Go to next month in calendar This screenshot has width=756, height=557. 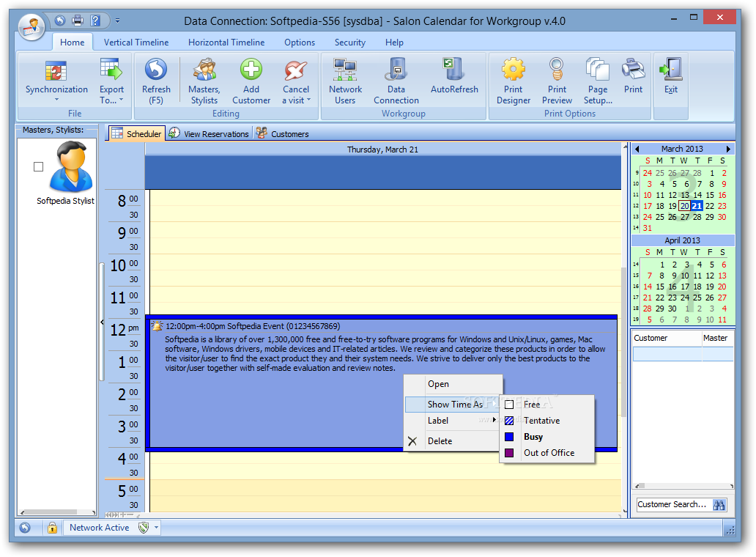click(x=728, y=149)
